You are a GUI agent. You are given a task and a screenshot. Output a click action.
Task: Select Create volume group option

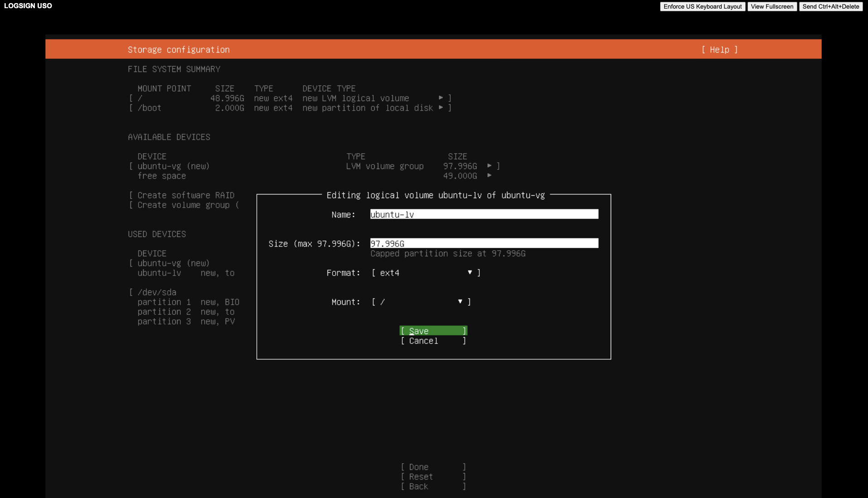pyautogui.click(x=183, y=205)
